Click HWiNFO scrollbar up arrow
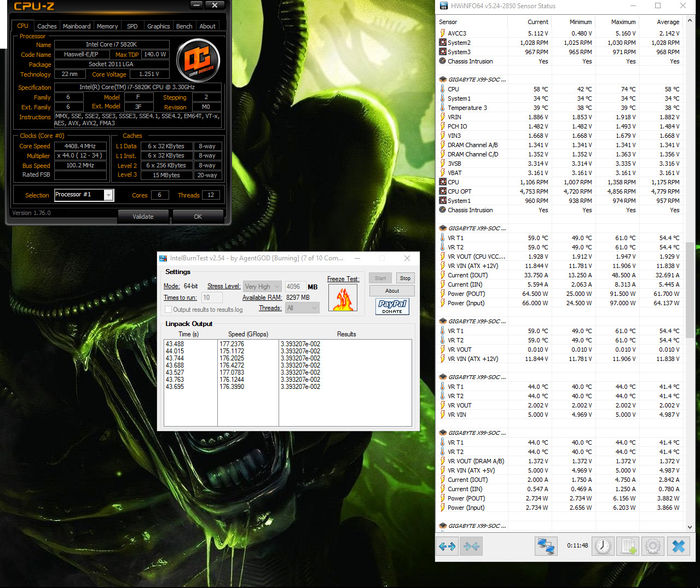The image size is (700, 588). click(690, 20)
